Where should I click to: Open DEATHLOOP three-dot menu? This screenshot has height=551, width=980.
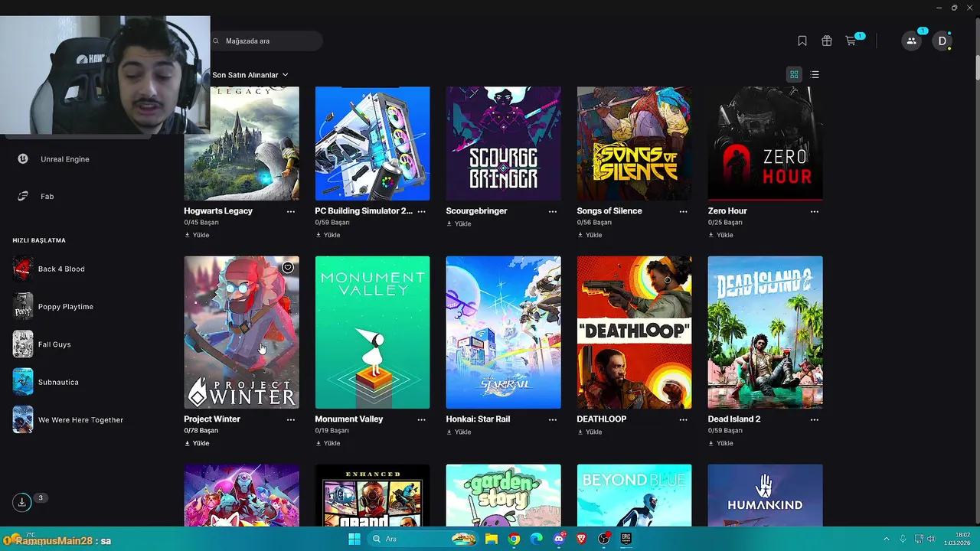684,419
